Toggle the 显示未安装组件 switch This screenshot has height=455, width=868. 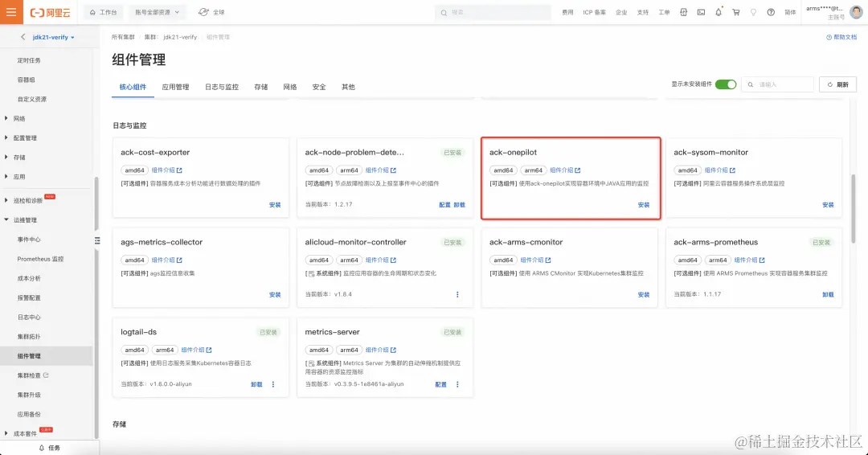(726, 84)
